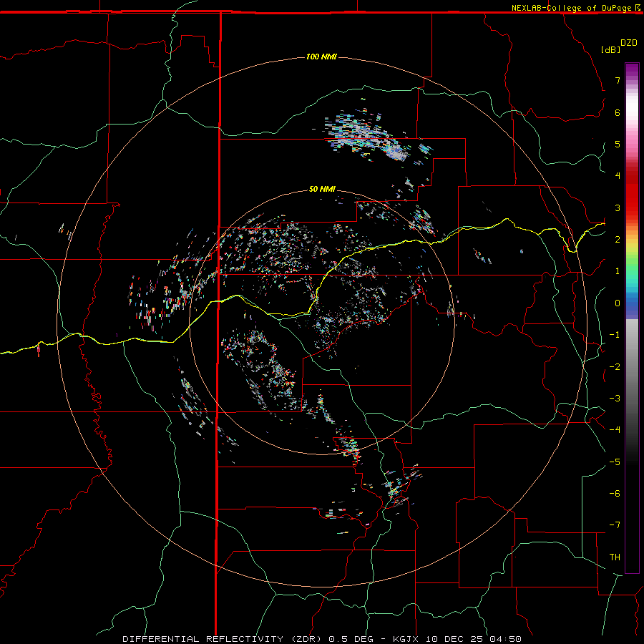Select the -7 dB scale label

615,525
